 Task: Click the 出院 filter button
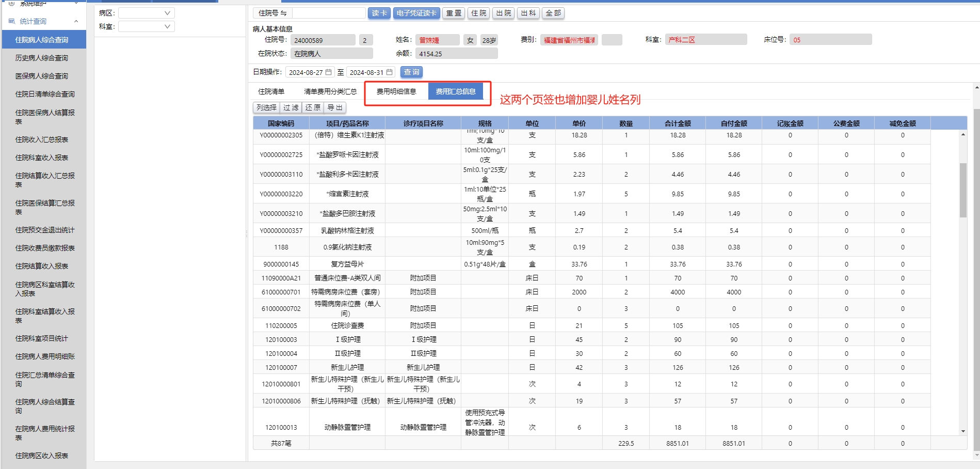point(504,13)
